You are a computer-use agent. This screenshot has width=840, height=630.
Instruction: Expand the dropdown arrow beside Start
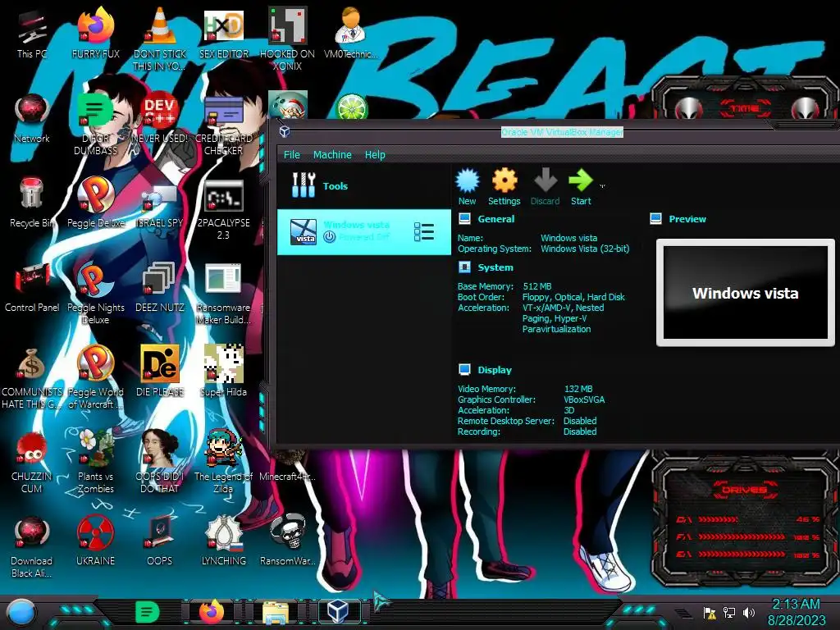[602, 186]
